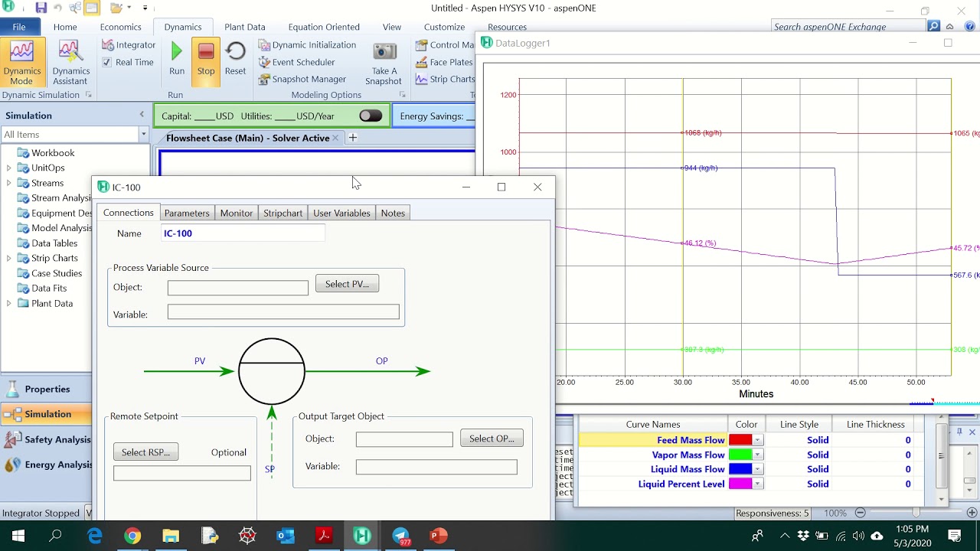980x551 pixels.
Task: Switch to the Economics ribbon tab
Action: [120, 27]
